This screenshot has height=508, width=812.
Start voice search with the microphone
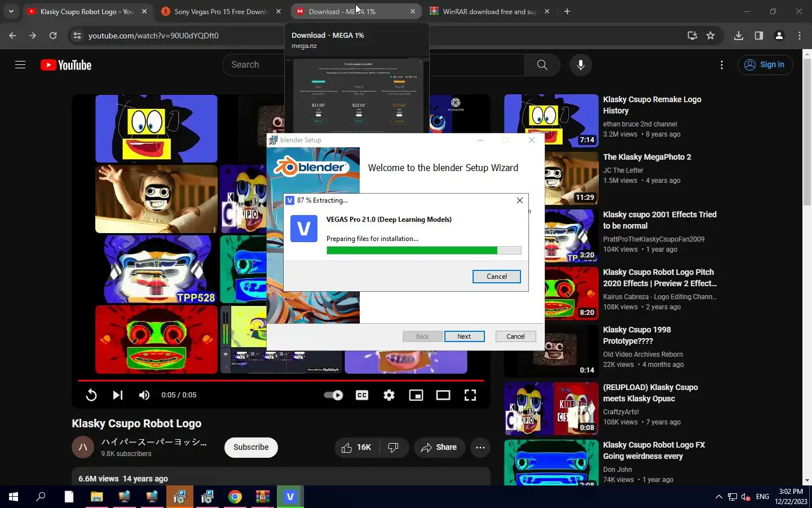[x=580, y=65]
